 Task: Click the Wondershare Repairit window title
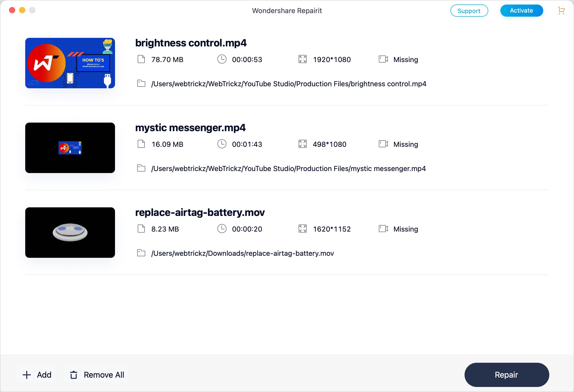pos(287,11)
